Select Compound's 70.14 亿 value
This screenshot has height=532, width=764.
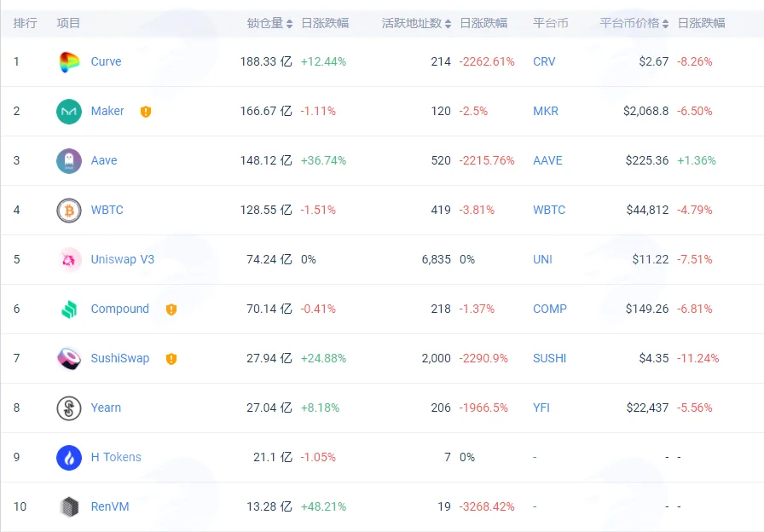tap(269, 309)
